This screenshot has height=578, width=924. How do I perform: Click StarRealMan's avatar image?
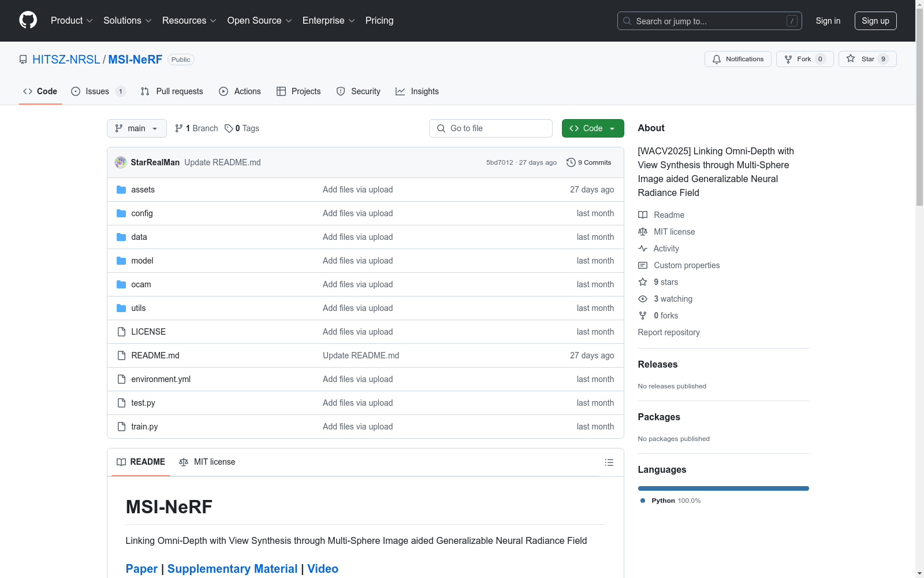pos(121,162)
